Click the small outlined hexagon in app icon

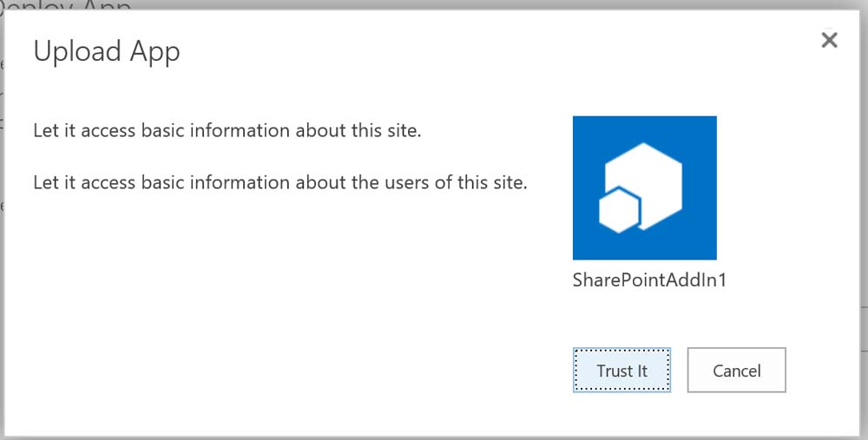(620, 209)
